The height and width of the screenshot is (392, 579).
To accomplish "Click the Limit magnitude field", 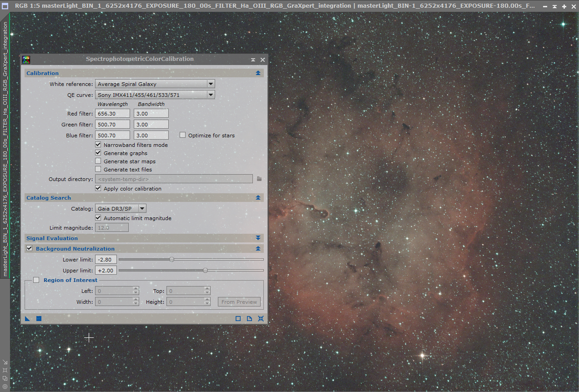I will point(111,228).
